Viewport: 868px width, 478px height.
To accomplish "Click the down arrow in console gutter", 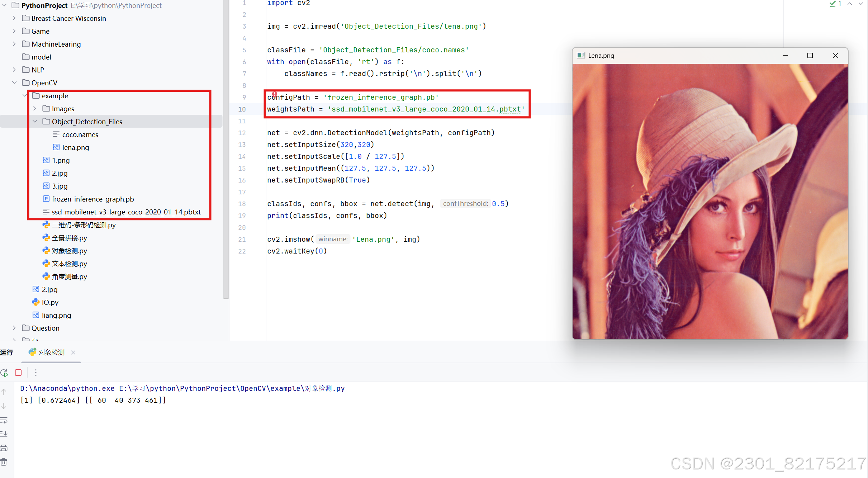I will 4,406.
